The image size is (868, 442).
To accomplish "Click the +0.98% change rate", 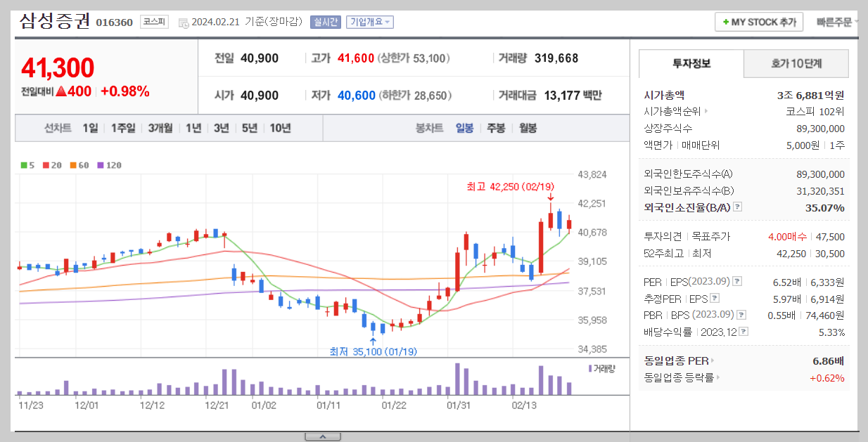I will pyautogui.click(x=125, y=91).
